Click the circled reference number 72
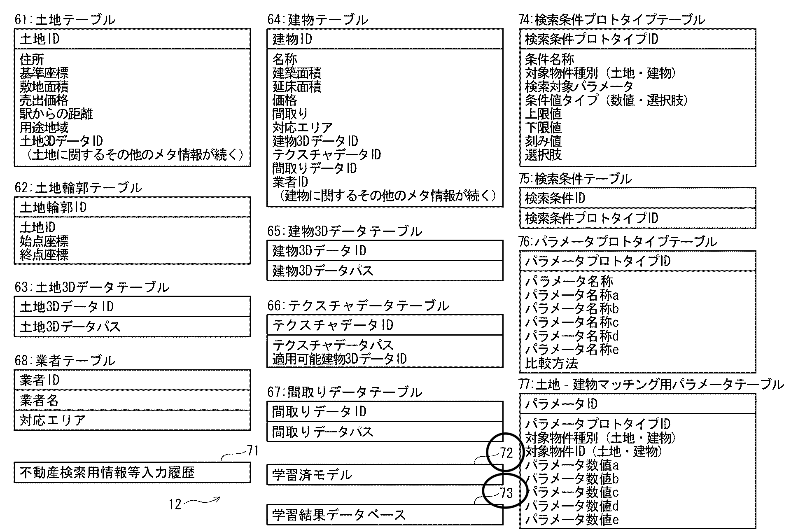791x532 pixels. pyautogui.click(x=506, y=453)
